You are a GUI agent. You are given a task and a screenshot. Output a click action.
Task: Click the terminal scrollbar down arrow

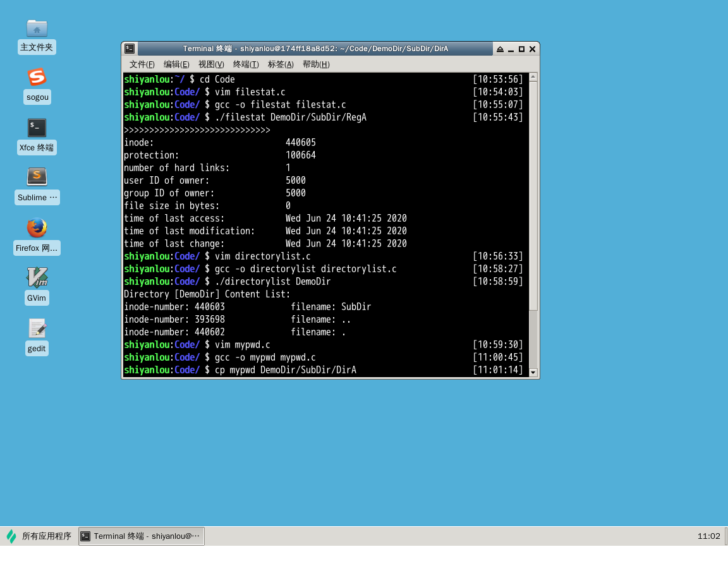533,372
